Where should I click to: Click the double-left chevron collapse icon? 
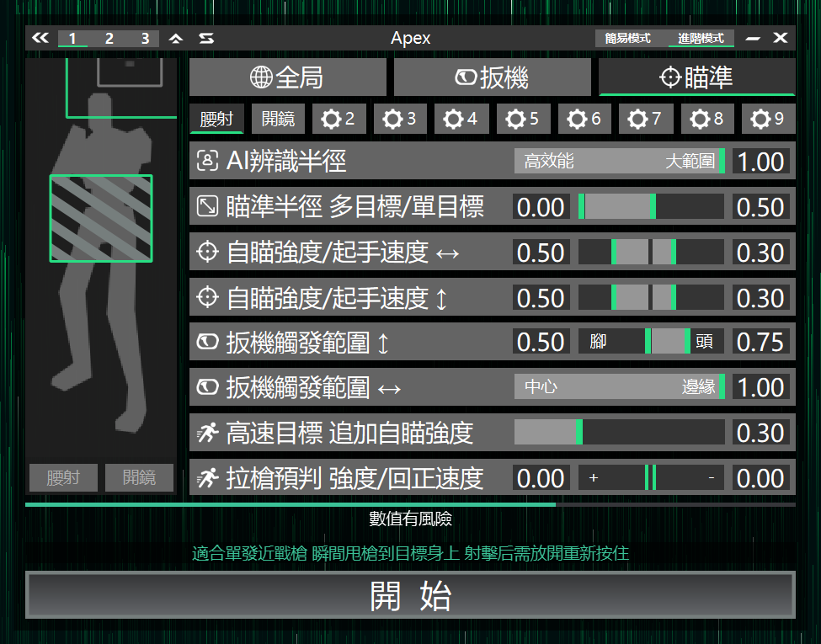point(40,38)
